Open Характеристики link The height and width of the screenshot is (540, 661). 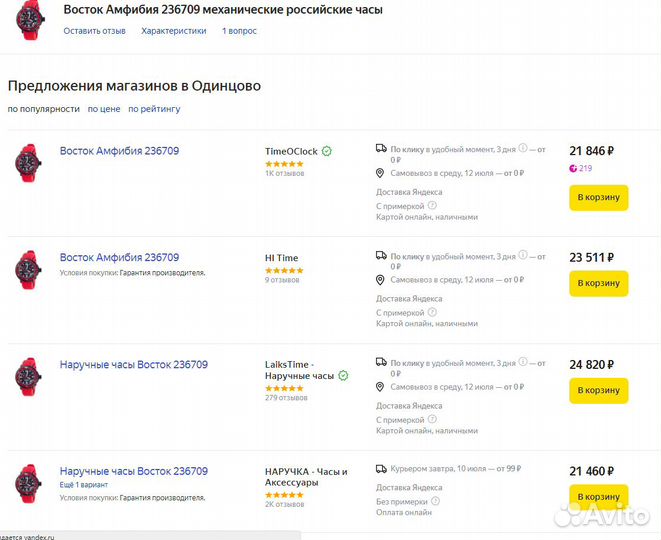pos(174,31)
